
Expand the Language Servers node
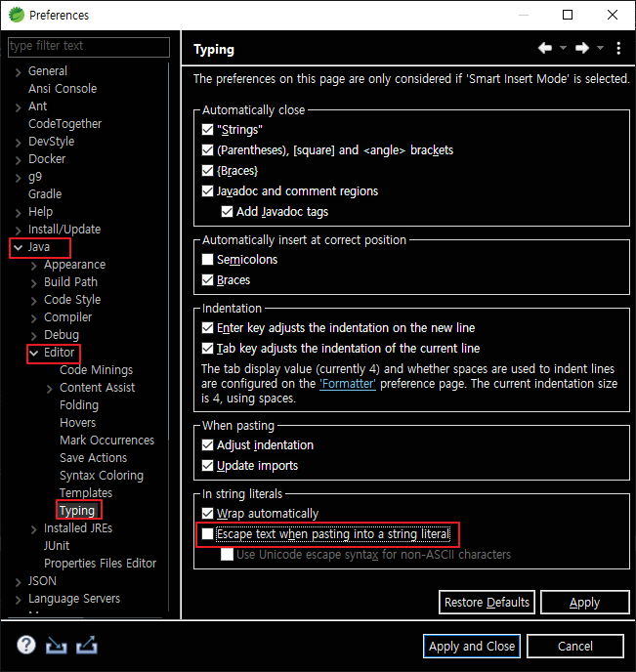click(18, 600)
